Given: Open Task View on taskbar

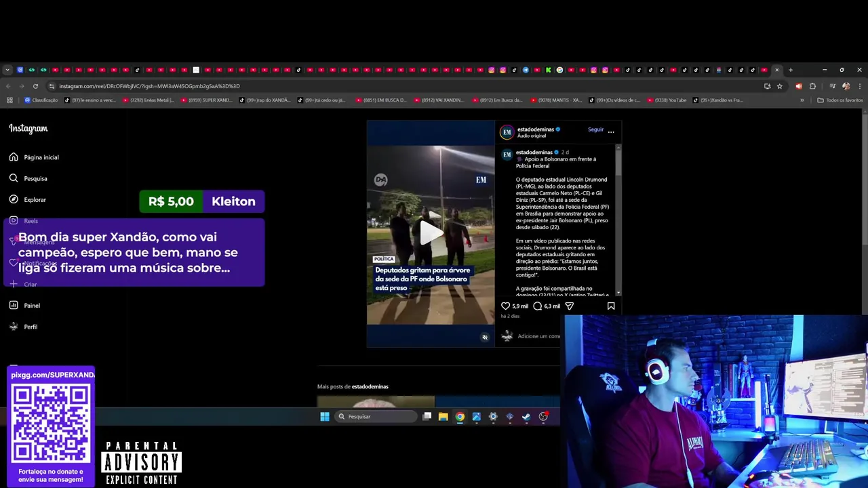Looking at the screenshot, I should 427,417.
